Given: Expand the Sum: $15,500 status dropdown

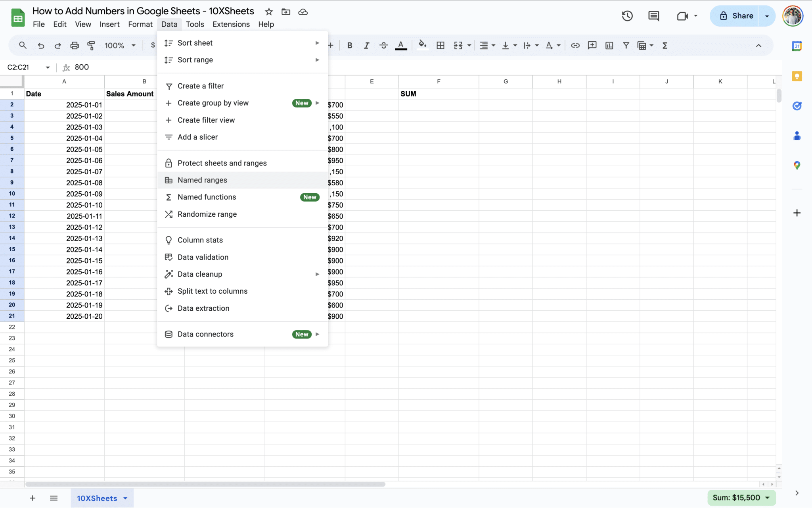Looking at the screenshot, I should point(767,498).
